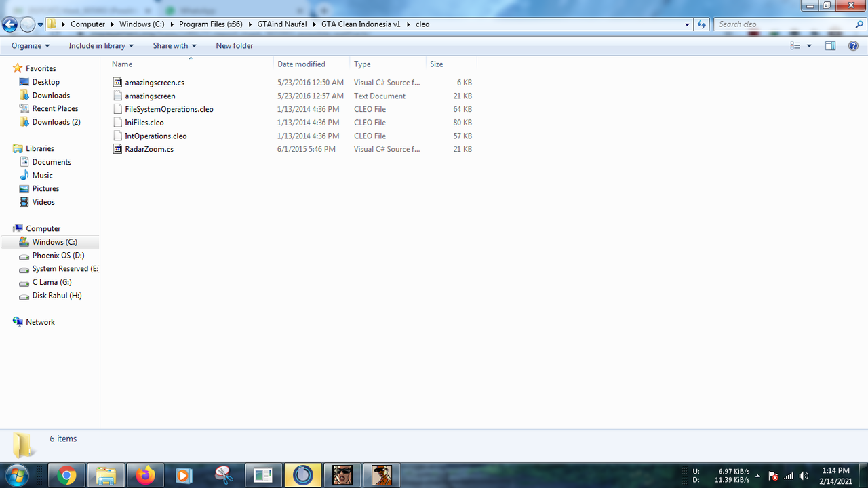Open the Share with menu
Screen dimensions: 868x488
coord(174,45)
